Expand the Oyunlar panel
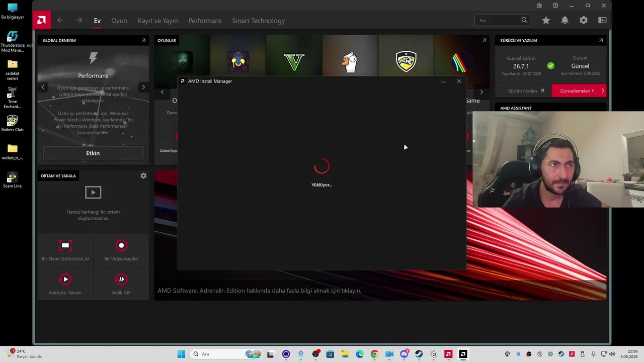 click(484, 40)
